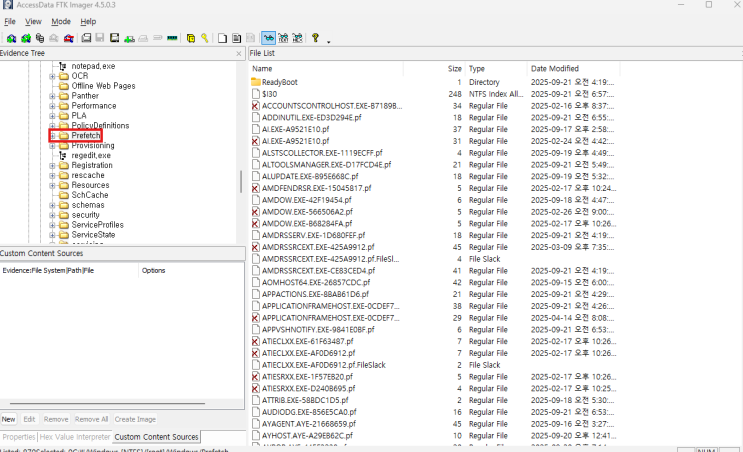The image size is (743, 452).
Task: Click the Export File Hash List icon
Action: point(236,38)
